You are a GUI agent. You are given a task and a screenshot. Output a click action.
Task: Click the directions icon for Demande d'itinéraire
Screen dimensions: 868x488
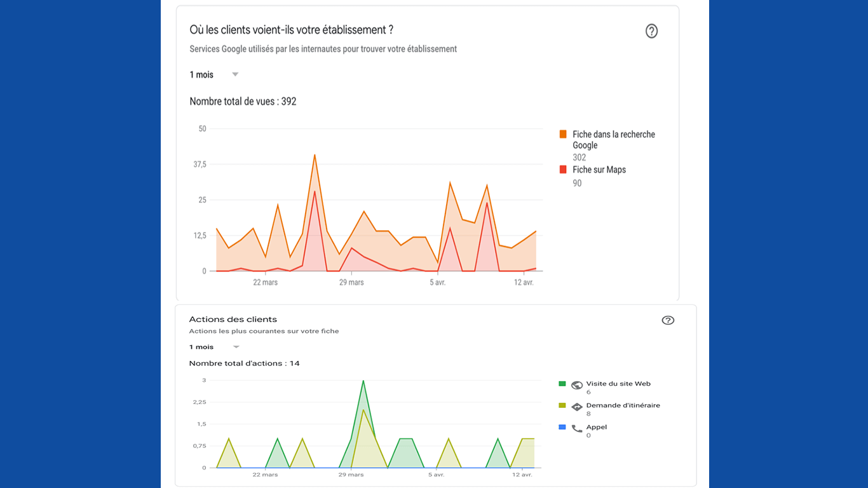pyautogui.click(x=577, y=407)
